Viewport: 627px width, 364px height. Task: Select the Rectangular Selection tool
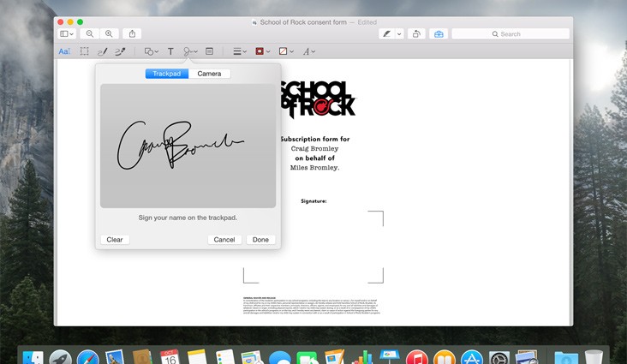click(x=84, y=51)
